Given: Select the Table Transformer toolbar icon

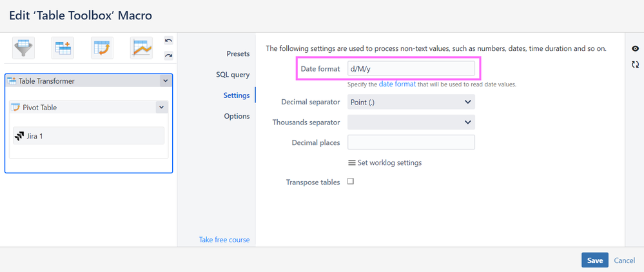Looking at the screenshot, I should (x=63, y=48).
